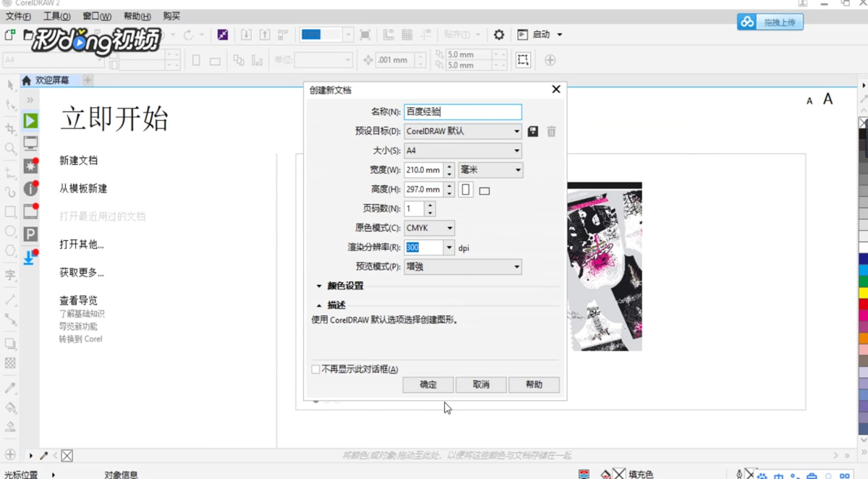This screenshot has width=868, height=479.
Task: Click the delete preset trash icon
Action: (x=551, y=132)
